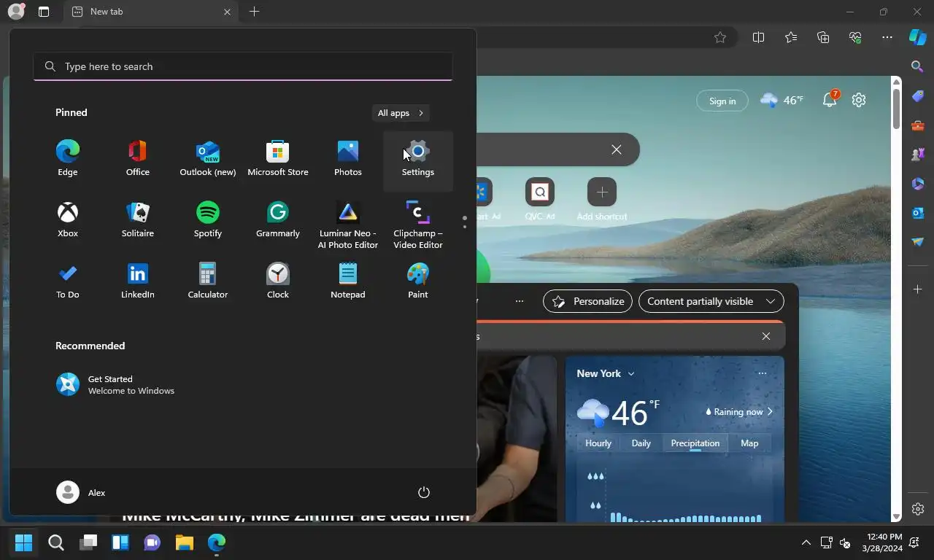Add this page to favorites
The image size is (934, 560).
[720, 38]
